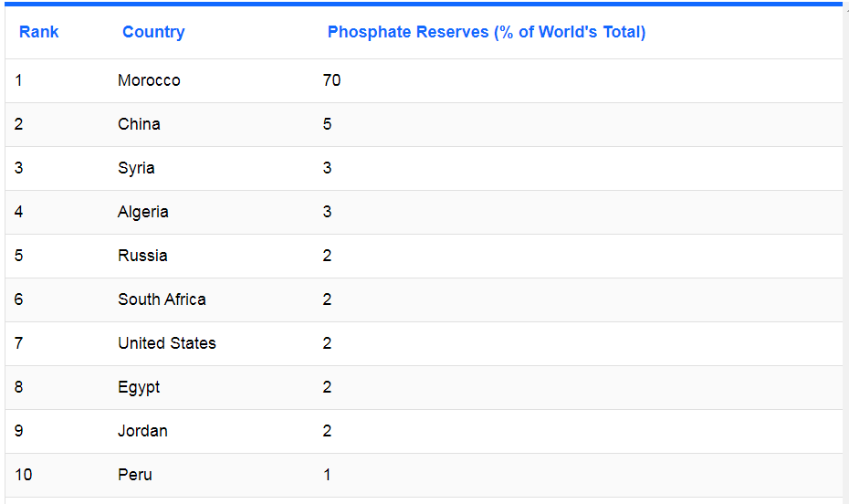Image resolution: width=849 pixels, height=504 pixels.
Task: Sort table by the Rank column header
Action: 38,32
